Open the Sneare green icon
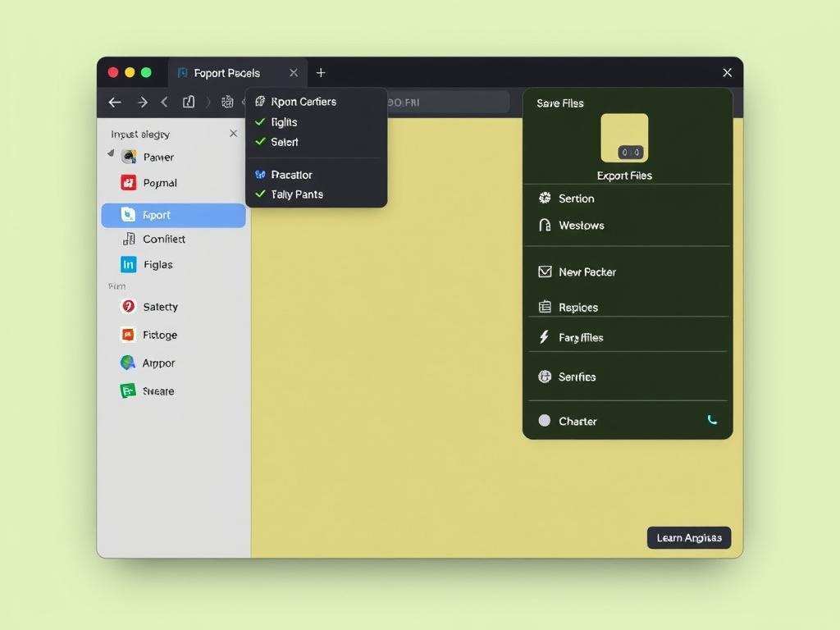Image resolution: width=840 pixels, height=630 pixels. click(128, 391)
